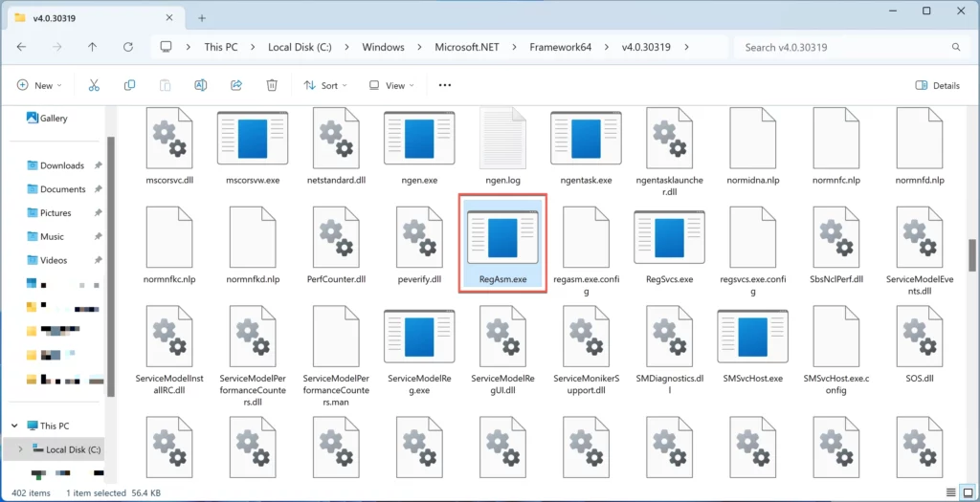
Task: Expand the This PC tree node
Action: [13, 426]
